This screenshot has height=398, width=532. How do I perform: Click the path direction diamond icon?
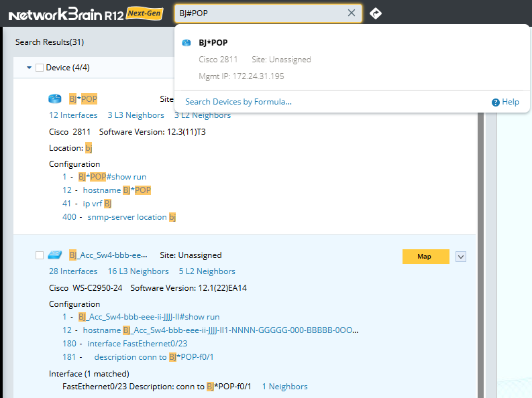(375, 13)
